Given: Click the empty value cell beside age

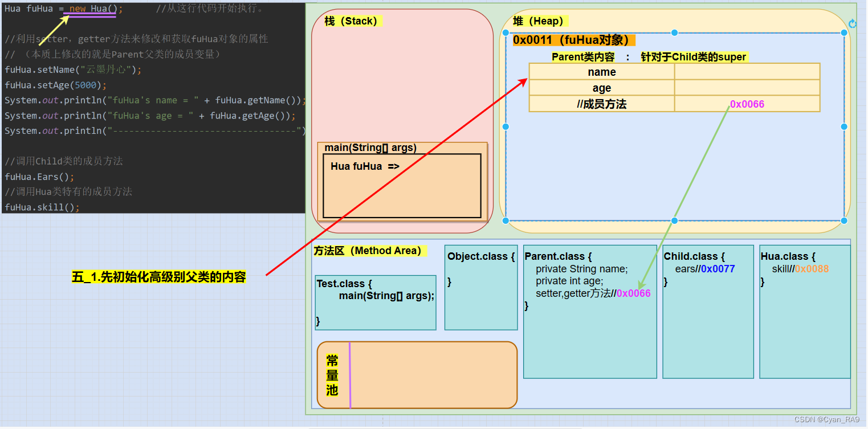Looking at the screenshot, I should pyautogui.click(x=747, y=88).
